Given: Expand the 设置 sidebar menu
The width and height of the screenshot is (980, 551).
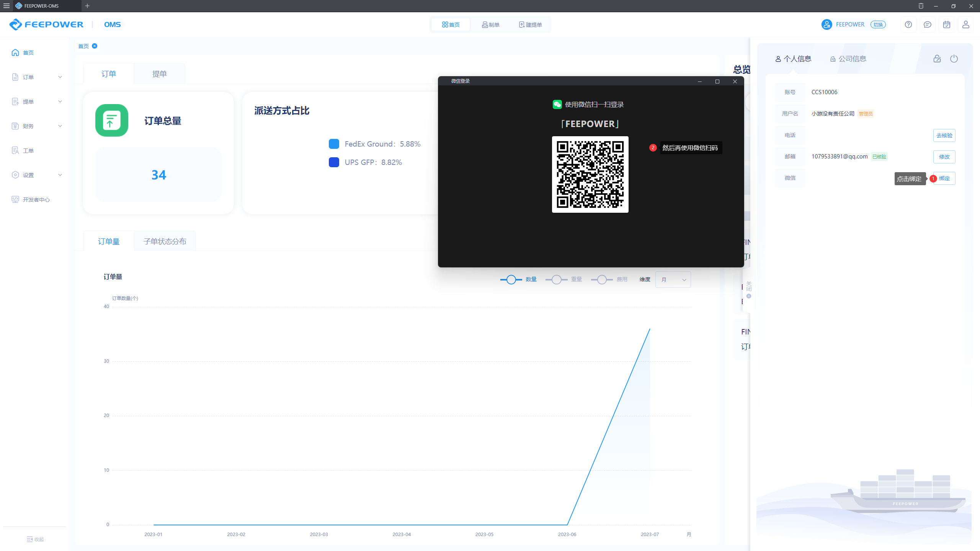Looking at the screenshot, I should tap(35, 175).
